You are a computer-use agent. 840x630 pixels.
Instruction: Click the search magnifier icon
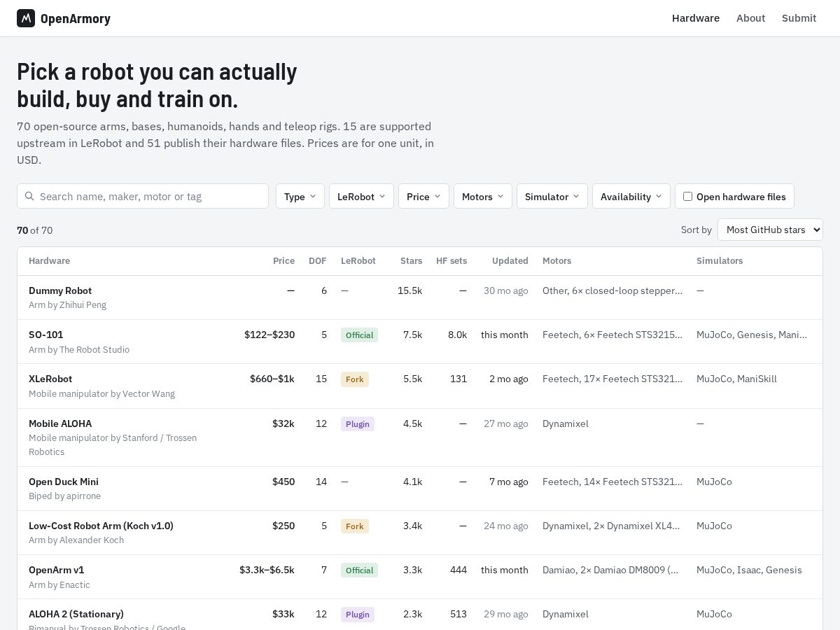coord(29,196)
